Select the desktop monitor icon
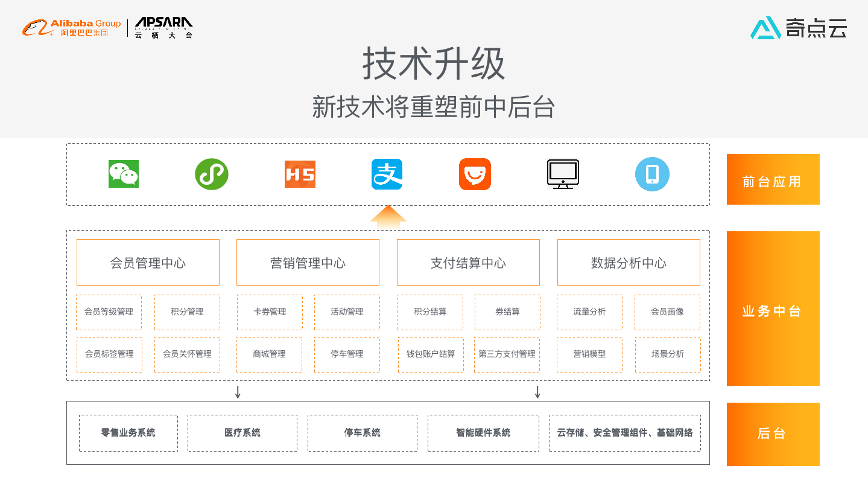The image size is (868, 483). [x=562, y=174]
